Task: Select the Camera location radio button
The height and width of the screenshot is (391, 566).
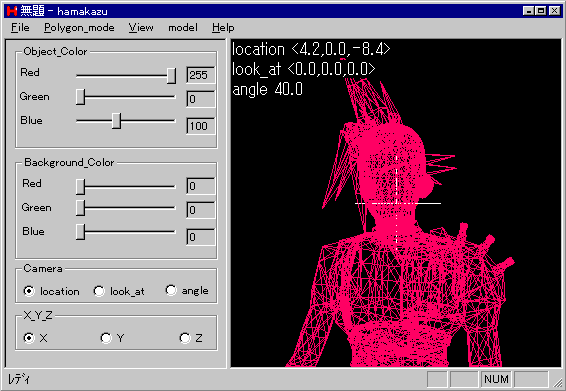Action: click(x=29, y=291)
